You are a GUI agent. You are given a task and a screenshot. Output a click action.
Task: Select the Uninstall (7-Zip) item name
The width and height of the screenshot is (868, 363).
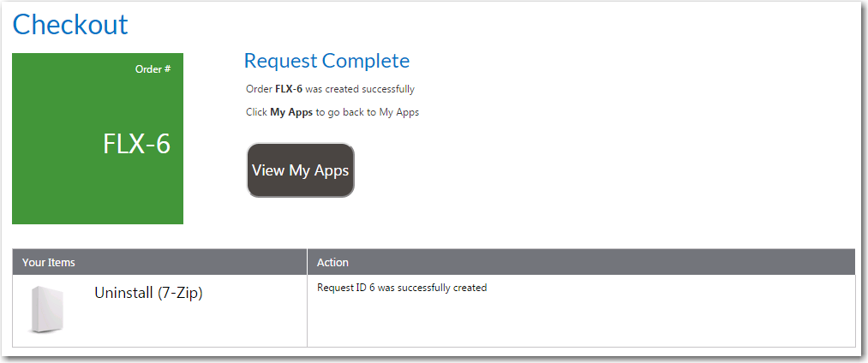[148, 293]
